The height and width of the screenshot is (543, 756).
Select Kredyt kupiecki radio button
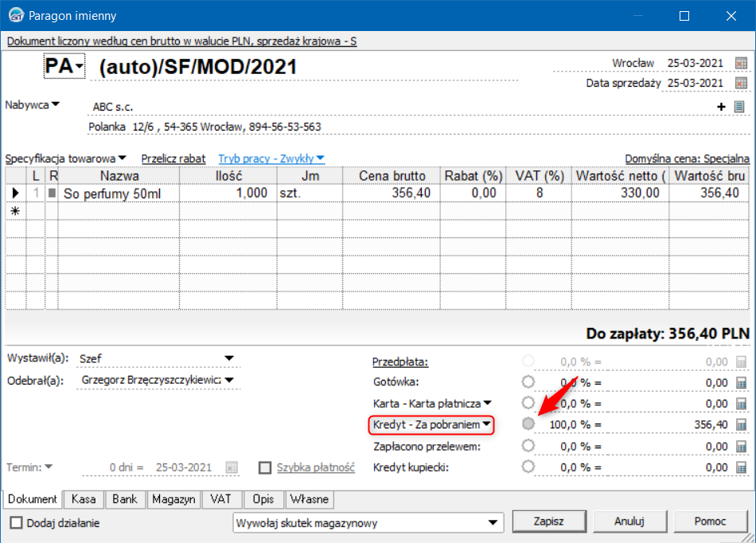pos(528,467)
